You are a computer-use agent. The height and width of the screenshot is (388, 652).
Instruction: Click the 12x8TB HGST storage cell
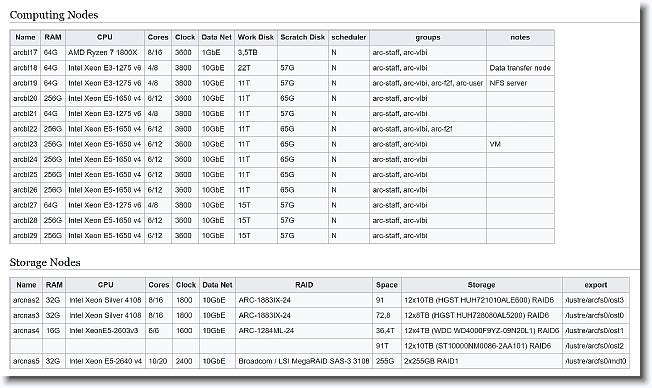(x=482, y=316)
